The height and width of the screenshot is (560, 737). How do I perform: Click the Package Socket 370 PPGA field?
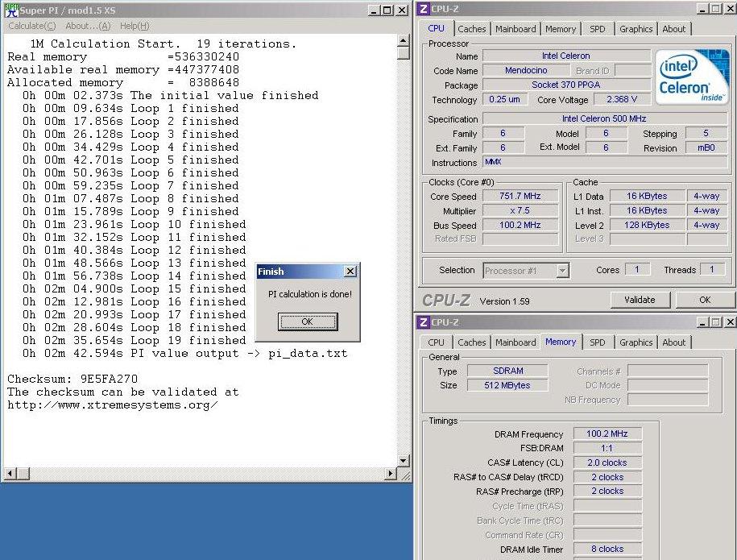(x=566, y=85)
